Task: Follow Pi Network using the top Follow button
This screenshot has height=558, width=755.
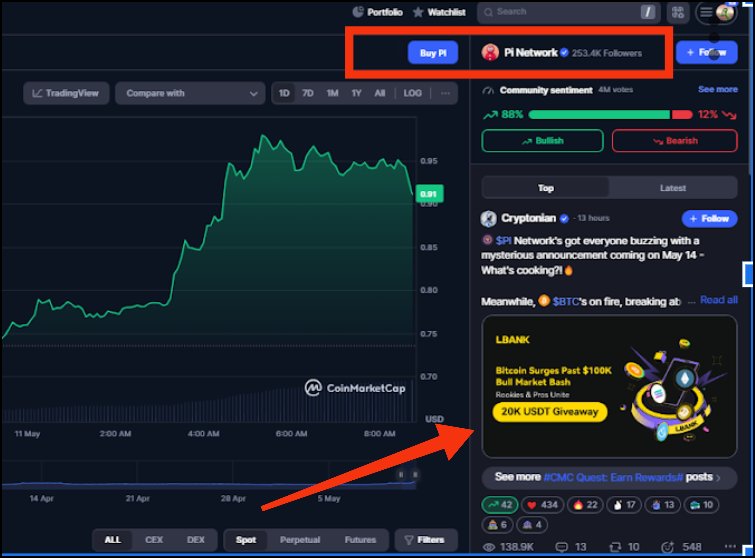Action: click(706, 52)
